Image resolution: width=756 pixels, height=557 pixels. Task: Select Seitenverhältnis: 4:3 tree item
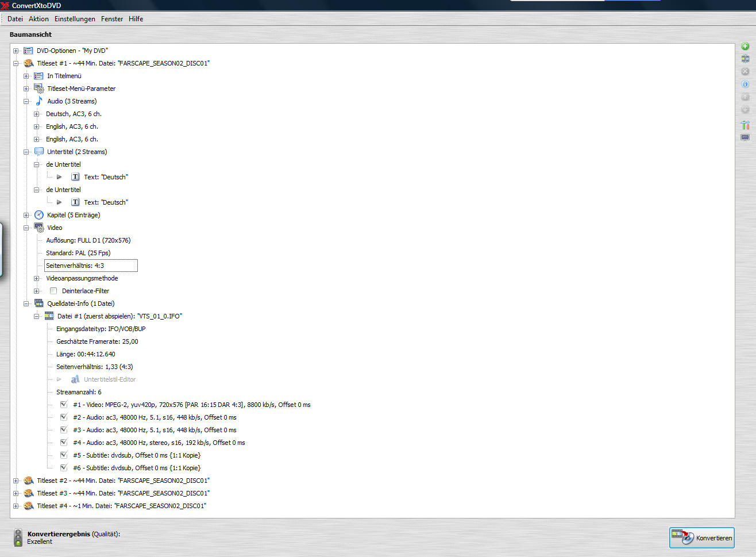click(x=75, y=266)
